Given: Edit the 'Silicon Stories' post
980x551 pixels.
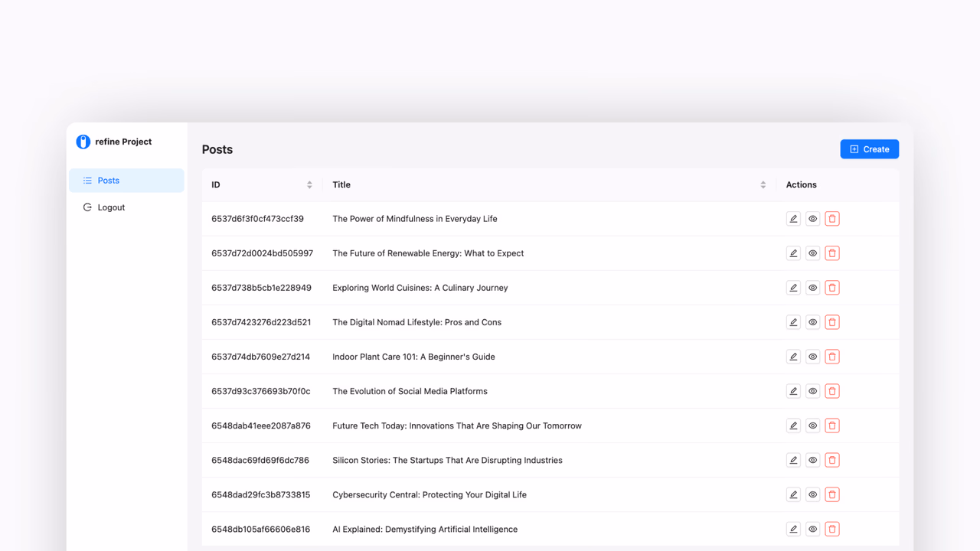Looking at the screenshot, I should 793,460.
